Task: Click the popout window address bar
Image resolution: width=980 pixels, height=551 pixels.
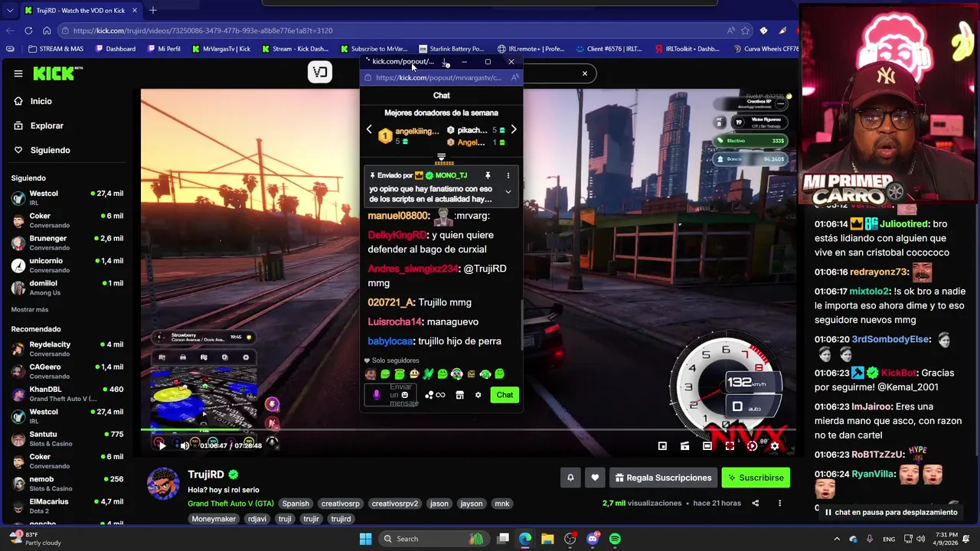Action: coord(438,77)
